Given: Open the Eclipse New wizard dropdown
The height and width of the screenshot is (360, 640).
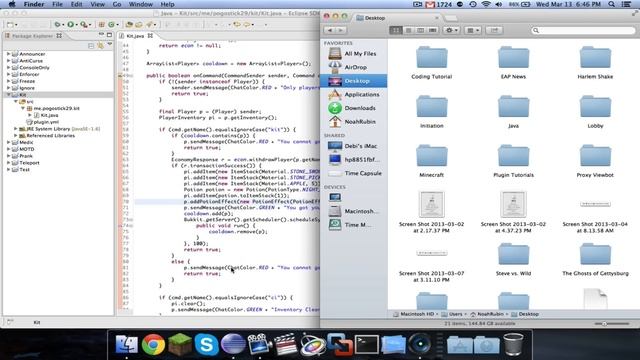Looking at the screenshot, I should coord(16,25).
